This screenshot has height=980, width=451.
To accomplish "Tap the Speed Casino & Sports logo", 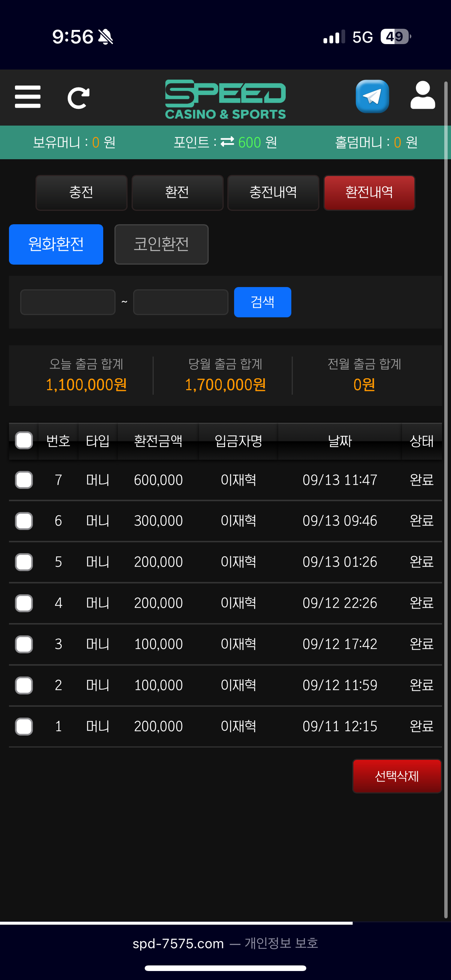I will (225, 99).
